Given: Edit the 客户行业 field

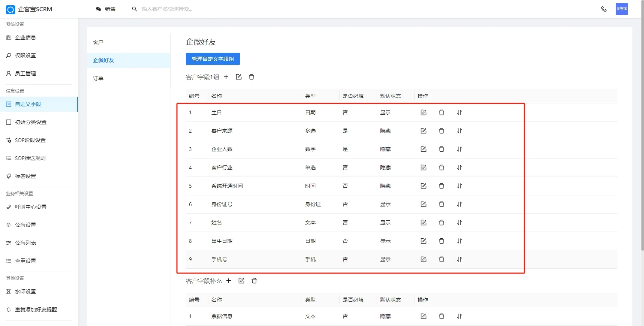Looking at the screenshot, I should 424,167.
